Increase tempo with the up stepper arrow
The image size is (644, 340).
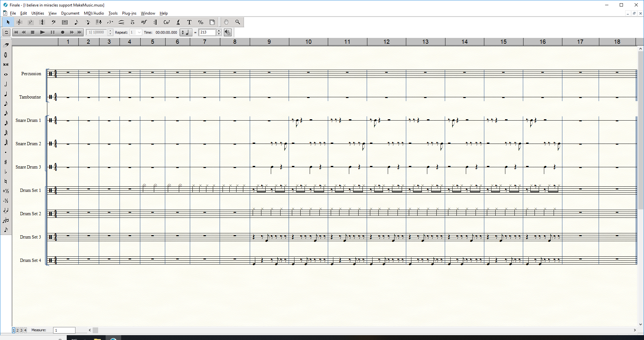pos(219,31)
